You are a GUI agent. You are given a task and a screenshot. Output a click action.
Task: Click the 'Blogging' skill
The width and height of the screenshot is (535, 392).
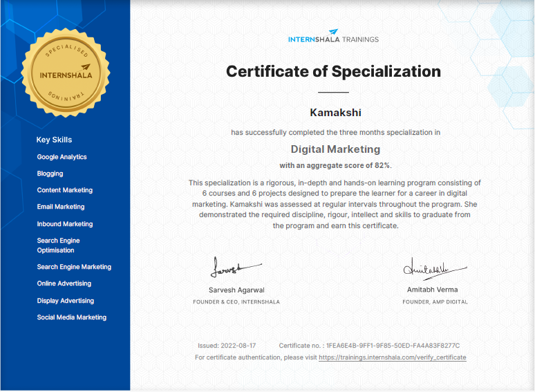[50, 174]
